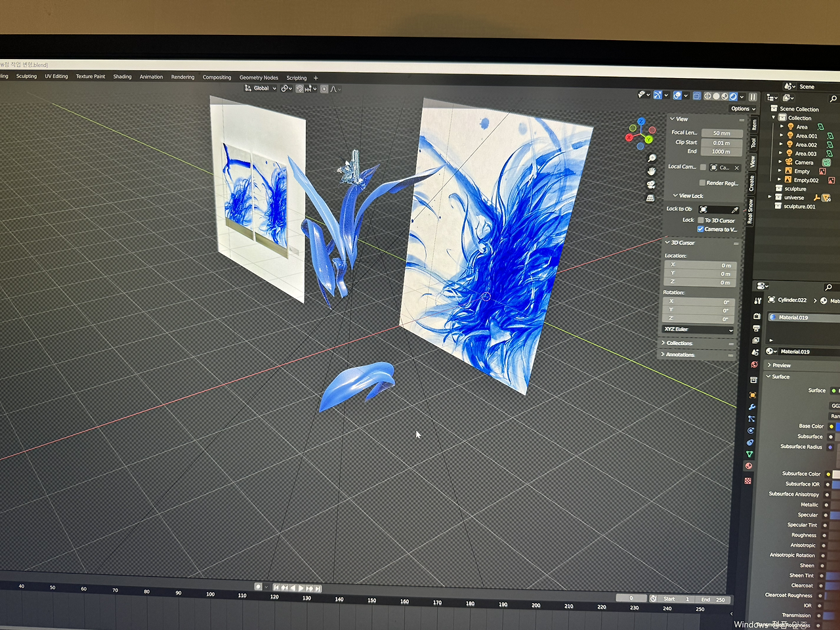Image resolution: width=840 pixels, height=630 pixels.
Task: Toggle X-ray viewport mode
Action: [x=697, y=96]
